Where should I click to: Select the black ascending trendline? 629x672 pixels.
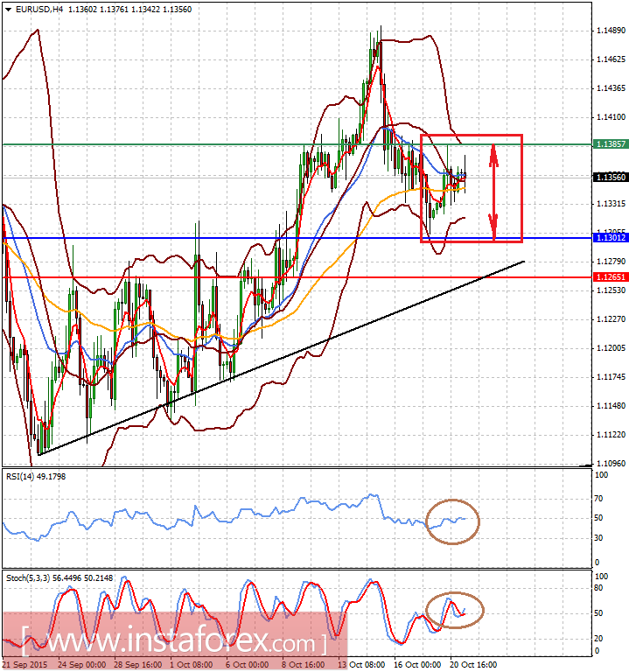pyautogui.click(x=281, y=358)
